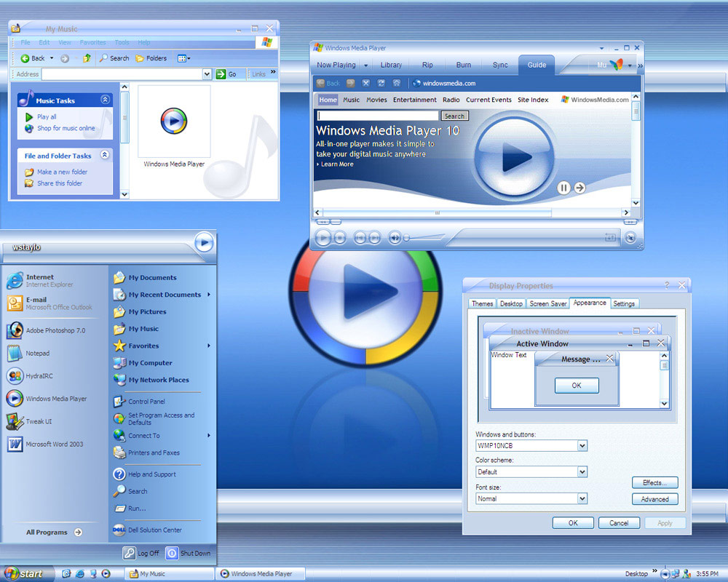Open Font size dropdown
Viewport: 728px width, 582px height.
(582, 498)
